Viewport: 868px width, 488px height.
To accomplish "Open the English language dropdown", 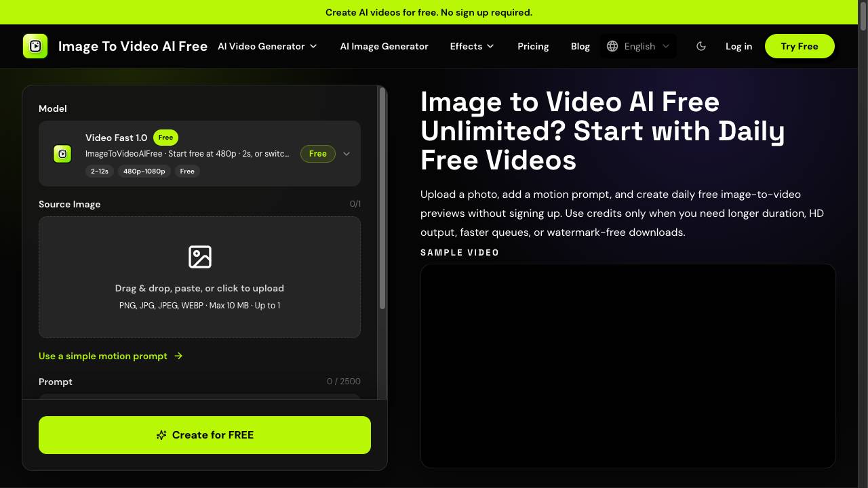I will point(637,46).
